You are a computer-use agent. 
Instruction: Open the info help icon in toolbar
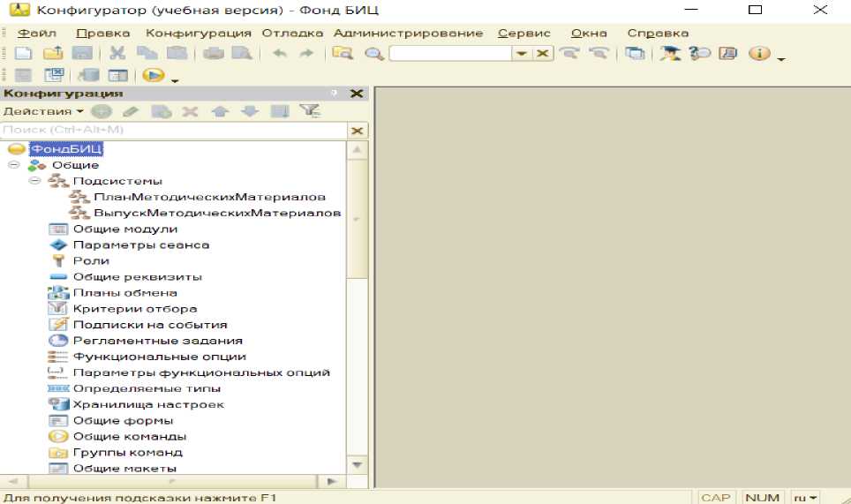click(758, 54)
